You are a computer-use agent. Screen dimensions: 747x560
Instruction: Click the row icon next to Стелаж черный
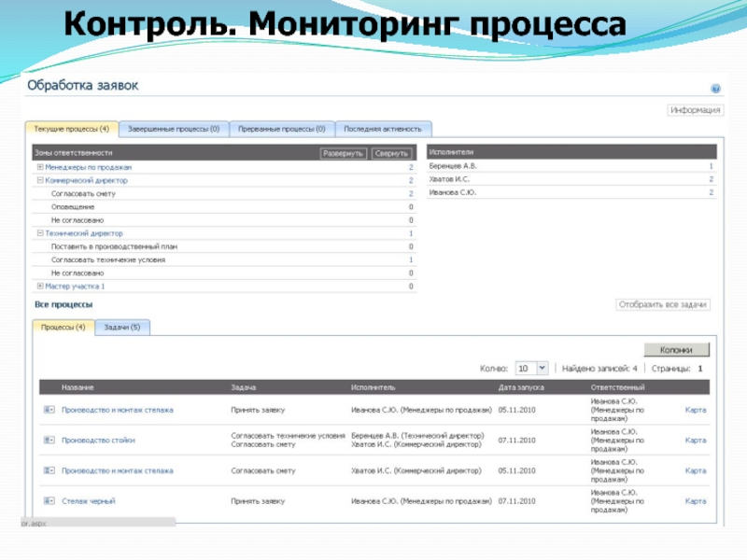[49, 501]
